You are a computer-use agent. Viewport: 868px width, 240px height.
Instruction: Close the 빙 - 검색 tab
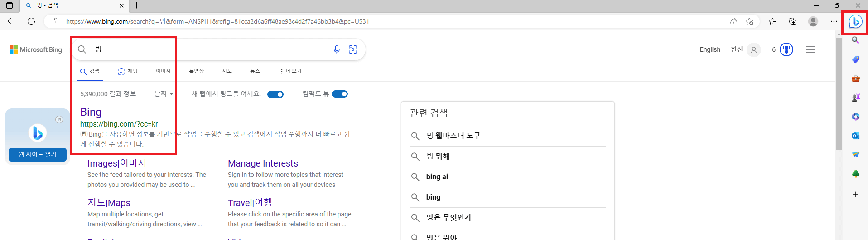tap(121, 5)
